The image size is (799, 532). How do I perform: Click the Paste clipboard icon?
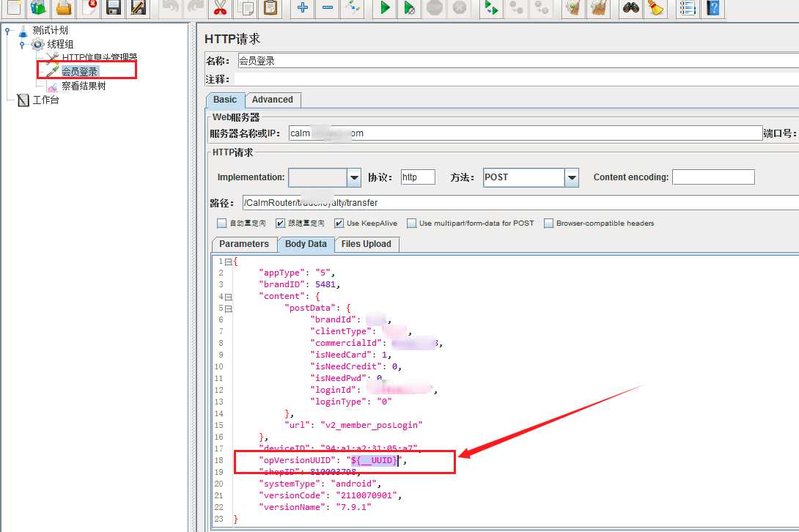[x=270, y=7]
